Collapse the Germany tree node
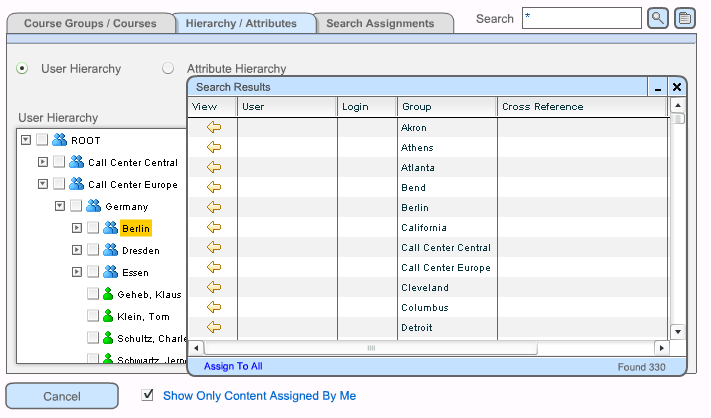 [60, 206]
